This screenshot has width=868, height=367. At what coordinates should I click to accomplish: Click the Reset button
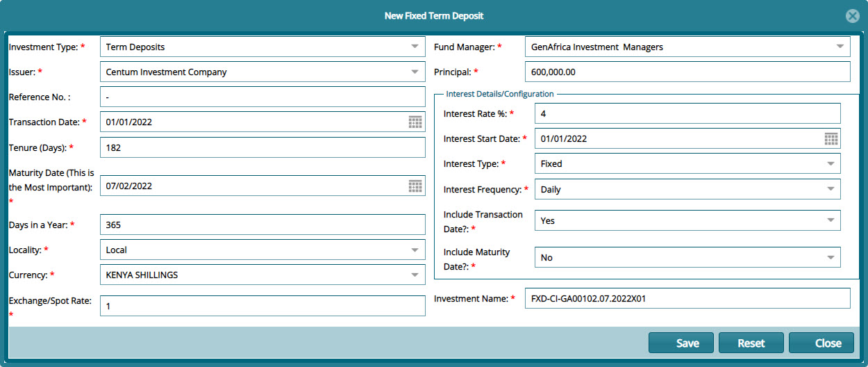(x=751, y=343)
